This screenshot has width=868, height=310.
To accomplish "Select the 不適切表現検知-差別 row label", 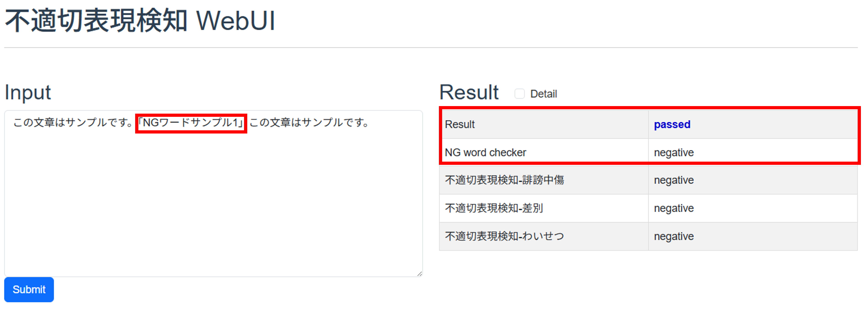I will click(x=494, y=208).
